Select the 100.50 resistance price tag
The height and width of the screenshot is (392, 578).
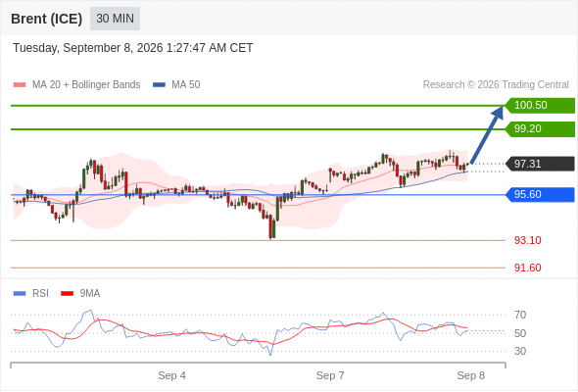click(x=539, y=106)
